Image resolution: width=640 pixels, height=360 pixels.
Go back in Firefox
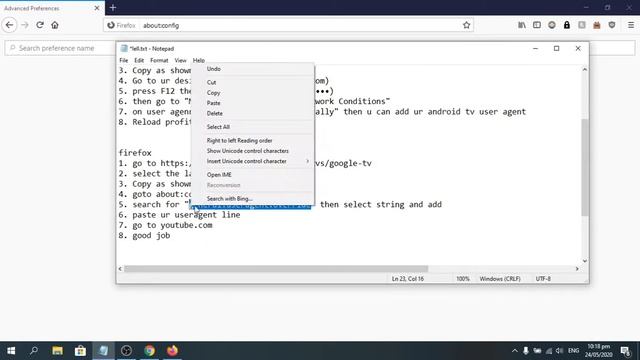coord(9,25)
